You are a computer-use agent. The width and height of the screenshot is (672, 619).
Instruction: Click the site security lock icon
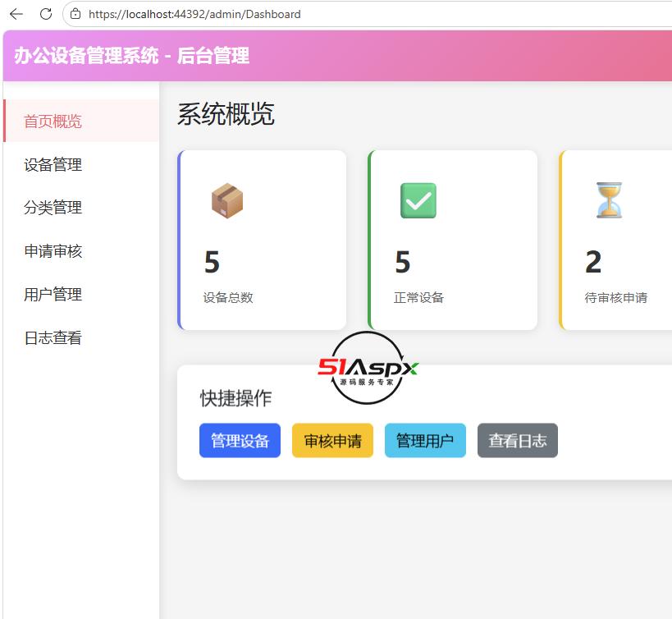(75, 14)
